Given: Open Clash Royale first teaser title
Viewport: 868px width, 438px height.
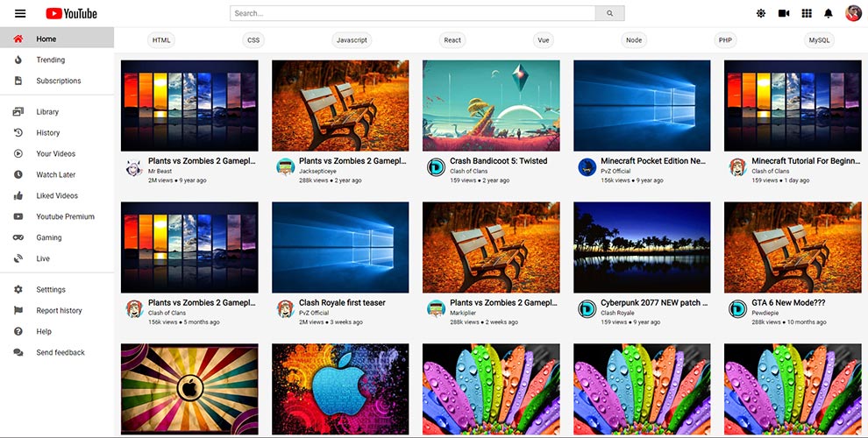Looking at the screenshot, I should pyautogui.click(x=342, y=302).
